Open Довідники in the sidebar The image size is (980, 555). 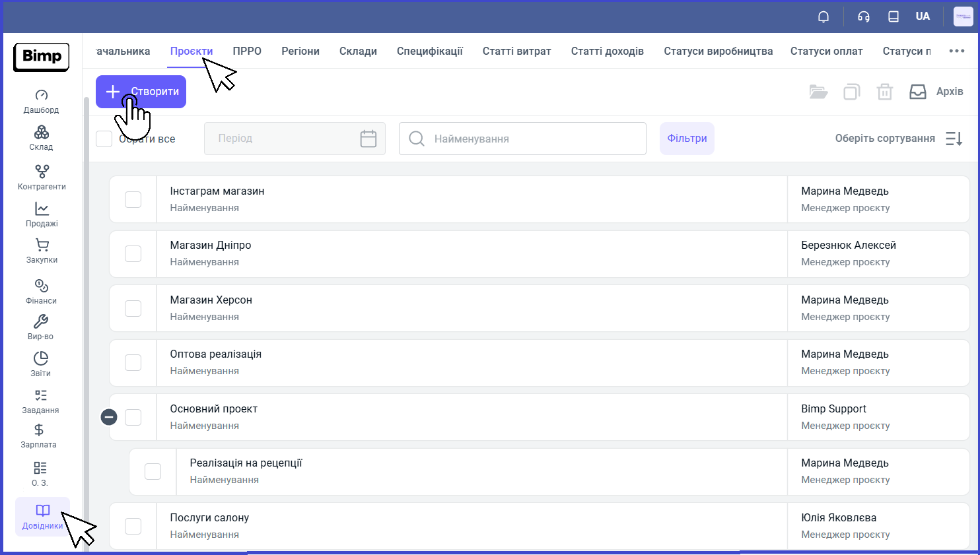42,517
